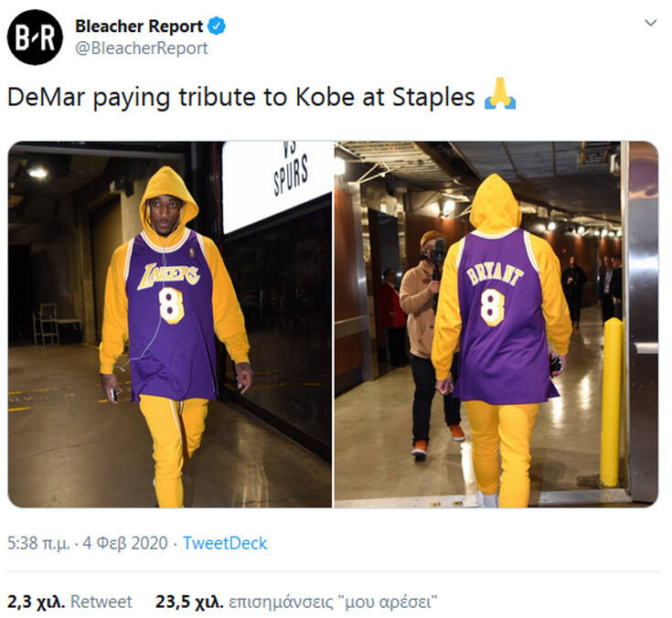View the 2,3 χιλ. Retweet list
The width and height of the screenshot is (672, 618).
[69, 602]
